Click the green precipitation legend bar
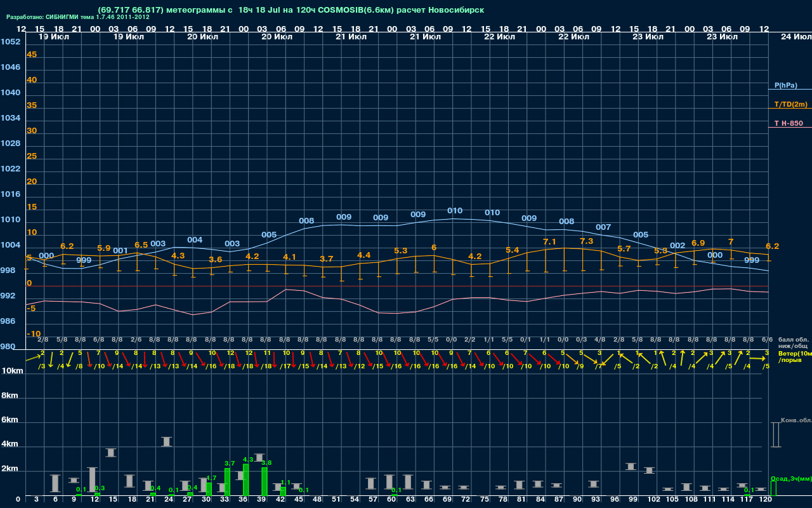The height and width of the screenshot is (508, 812). [x=773, y=488]
